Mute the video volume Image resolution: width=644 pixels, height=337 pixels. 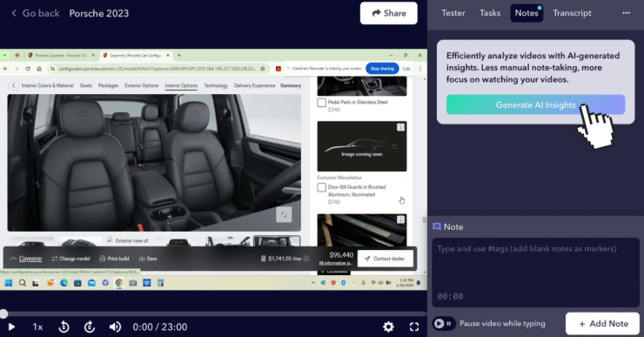tap(115, 327)
